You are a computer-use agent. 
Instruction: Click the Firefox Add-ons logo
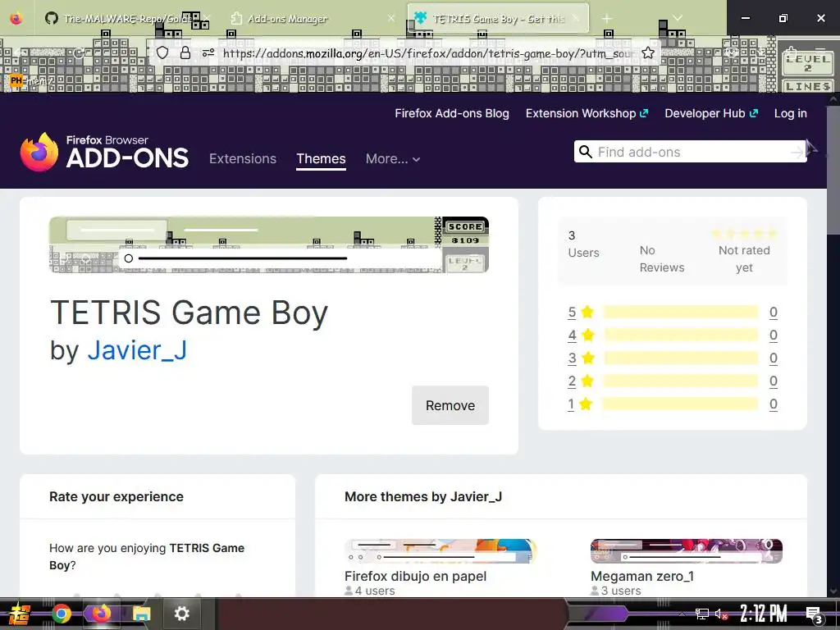(104, 152)
